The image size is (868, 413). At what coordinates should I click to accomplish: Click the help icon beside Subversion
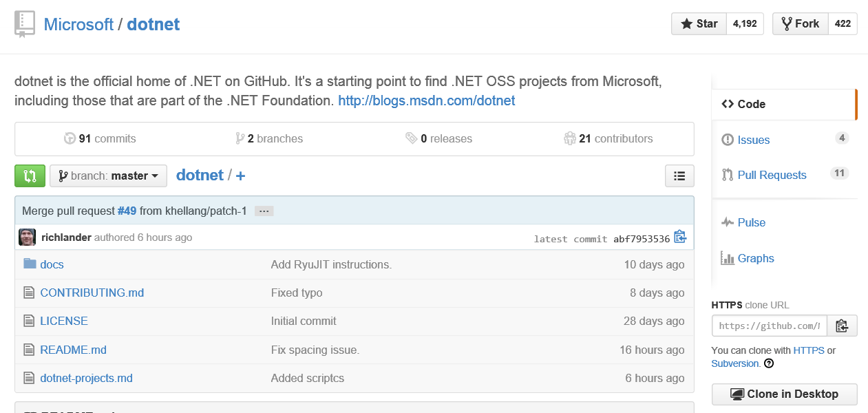click(x=769, y=363)
